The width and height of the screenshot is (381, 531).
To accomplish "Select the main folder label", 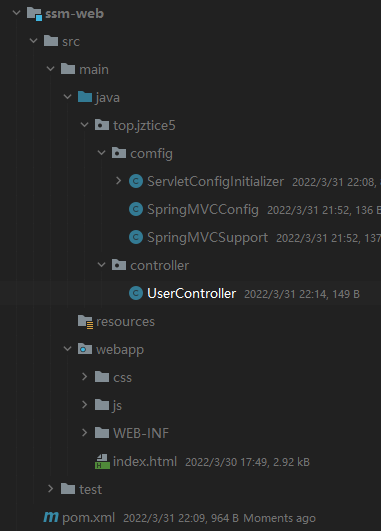I will (94, 70).
